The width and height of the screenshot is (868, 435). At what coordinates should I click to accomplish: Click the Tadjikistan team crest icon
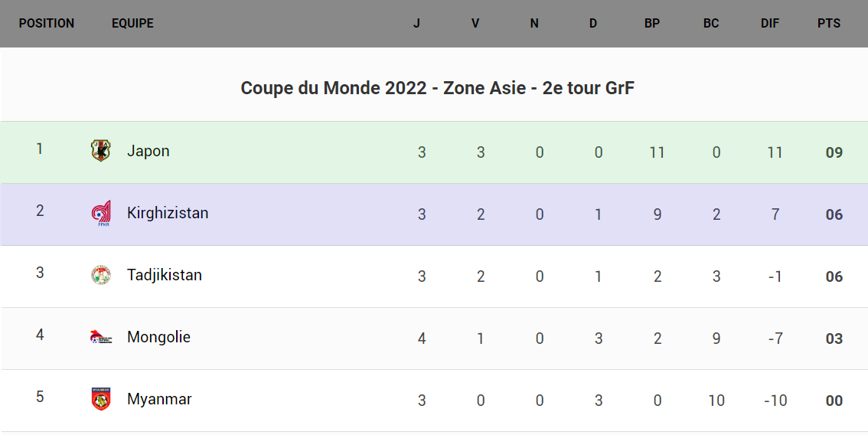100,275
